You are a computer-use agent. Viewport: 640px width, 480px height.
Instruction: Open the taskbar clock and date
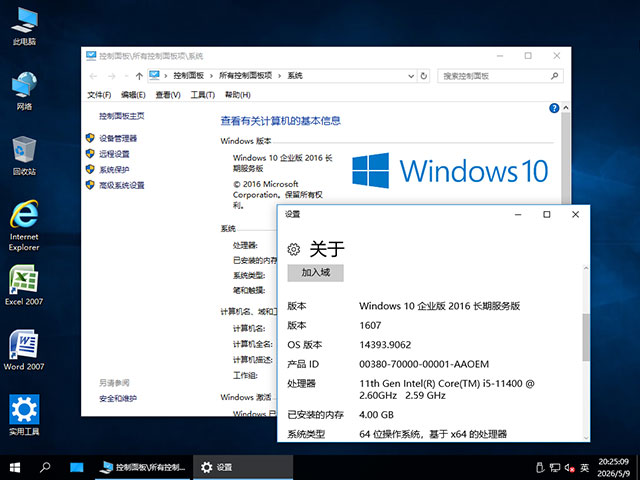click(613, 467)
